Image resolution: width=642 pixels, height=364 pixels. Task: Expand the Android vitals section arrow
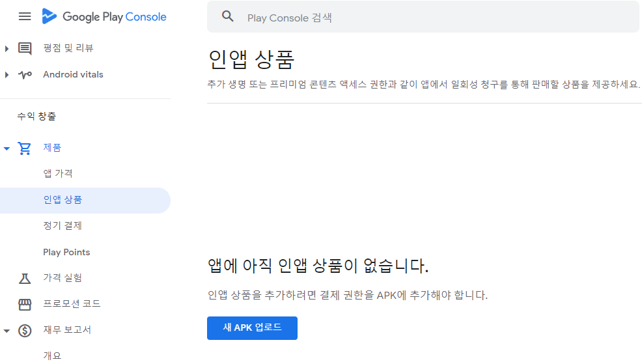coord(7,75)
